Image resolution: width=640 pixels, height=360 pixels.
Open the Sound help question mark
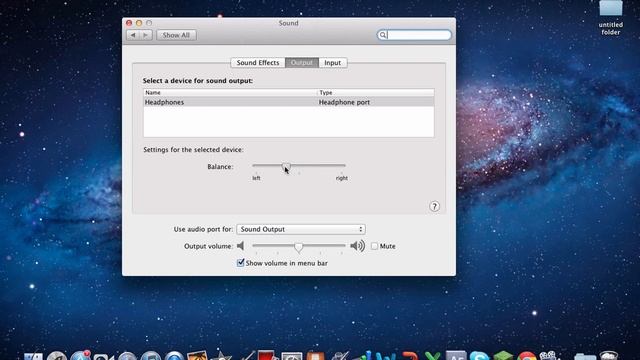(434, 207)
